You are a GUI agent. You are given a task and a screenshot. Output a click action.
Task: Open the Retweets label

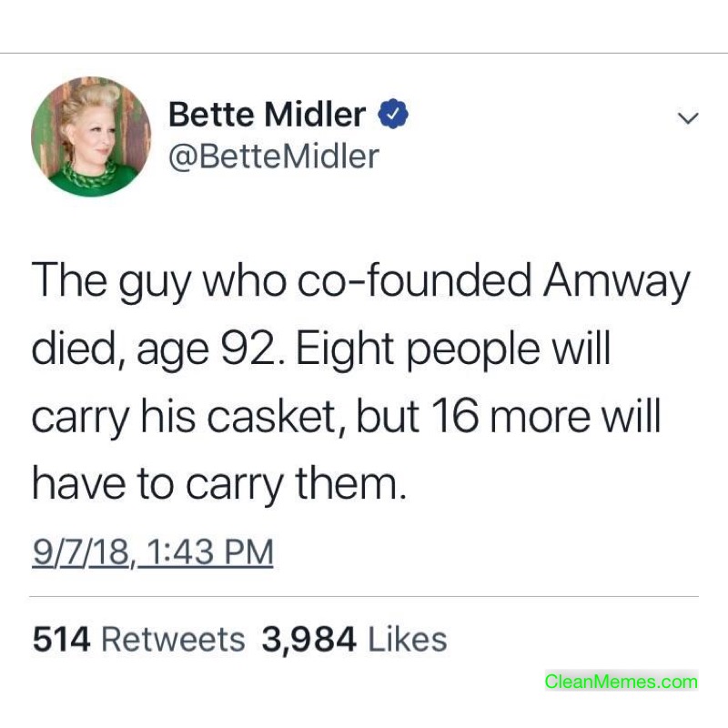(172, 639)
